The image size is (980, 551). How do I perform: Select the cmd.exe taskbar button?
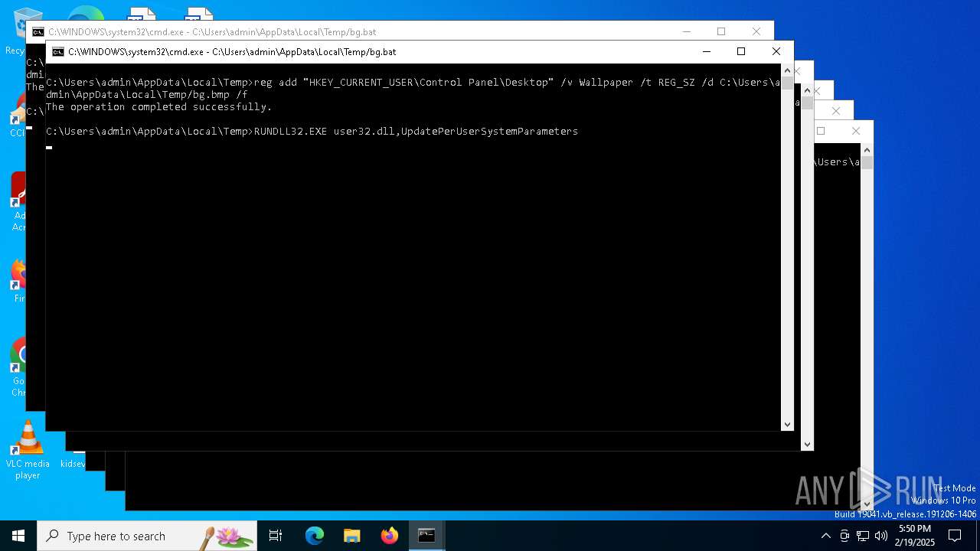(x=426, y=536)
